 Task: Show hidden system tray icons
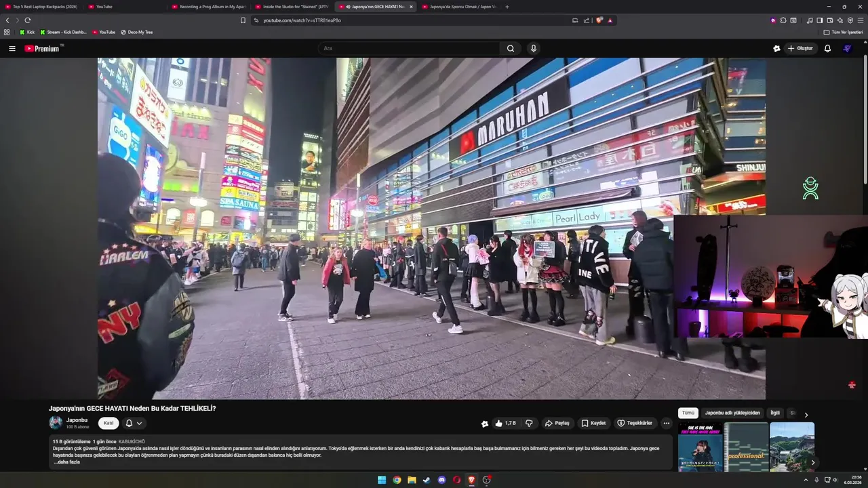pyautogui.click(x=806, y=480)
